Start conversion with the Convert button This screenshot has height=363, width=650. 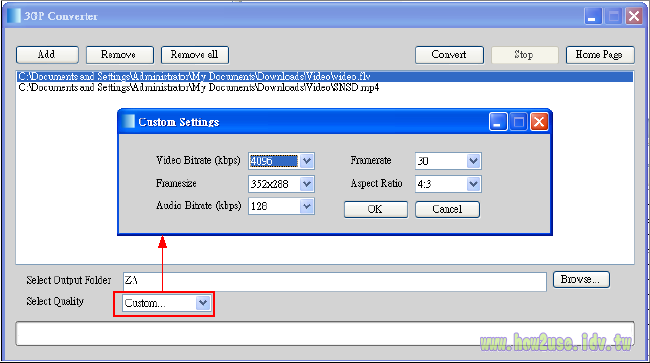pos(449,55)
